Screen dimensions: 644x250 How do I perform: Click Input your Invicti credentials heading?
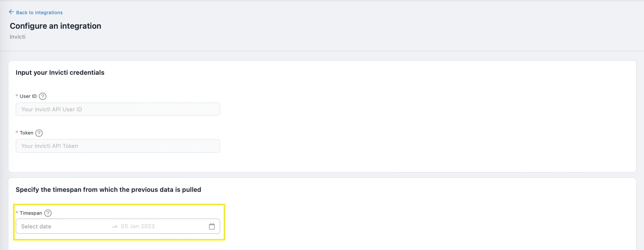tap(60, 72)
